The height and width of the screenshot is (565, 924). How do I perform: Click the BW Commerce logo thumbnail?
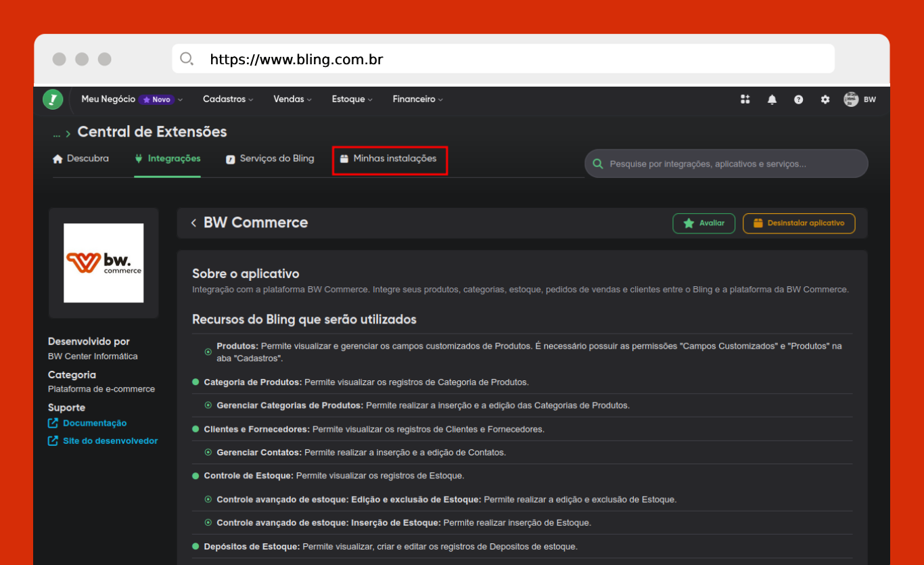click(103, 263)
